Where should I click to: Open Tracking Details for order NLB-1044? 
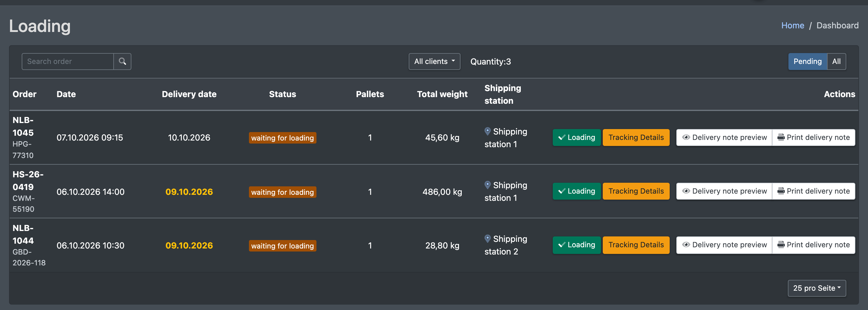(x=636, y=245)
